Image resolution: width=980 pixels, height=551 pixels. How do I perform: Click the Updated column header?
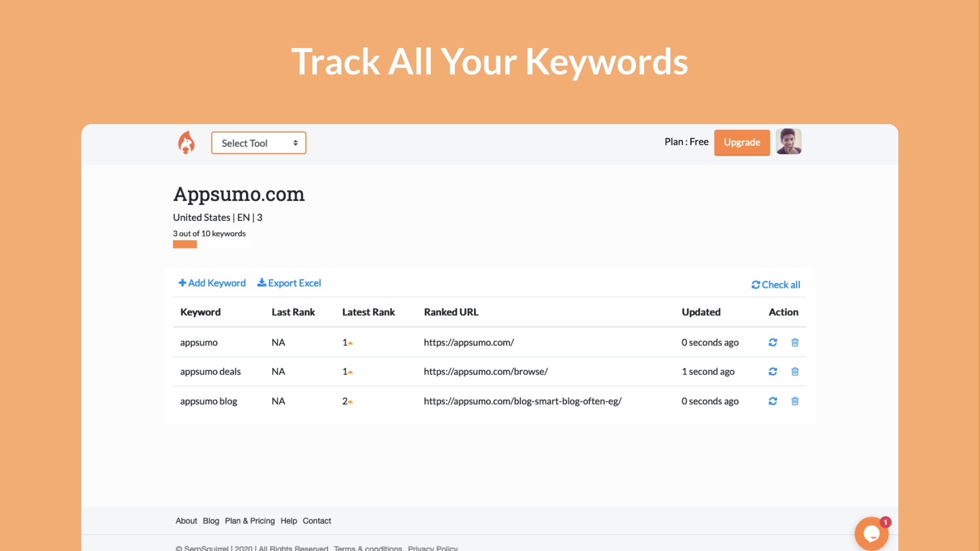(701, 312)
